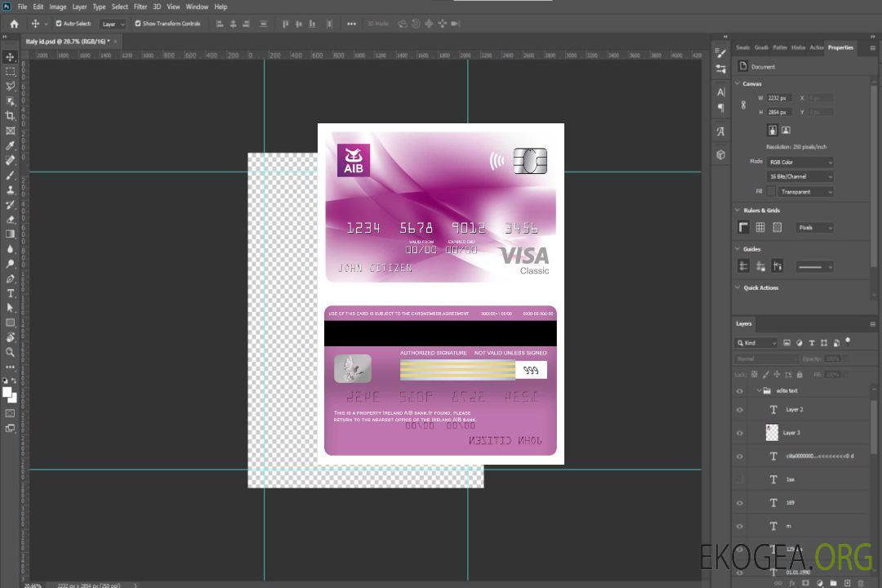Set canvas to landscape orientation

(786, 131)
